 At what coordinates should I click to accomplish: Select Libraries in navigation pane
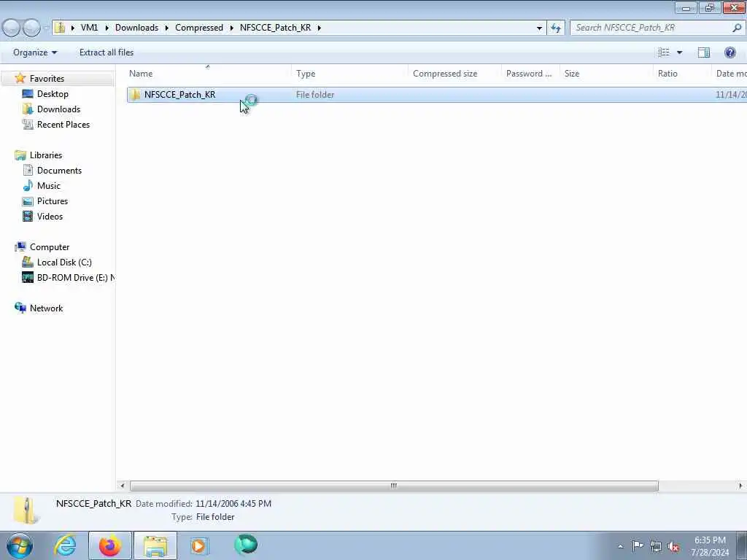point(46,155)
